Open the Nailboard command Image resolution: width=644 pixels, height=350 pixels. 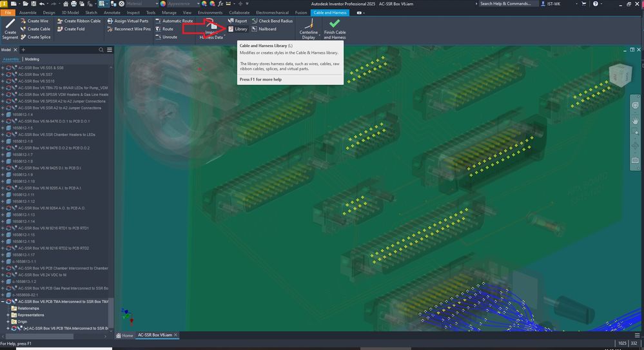264,29
